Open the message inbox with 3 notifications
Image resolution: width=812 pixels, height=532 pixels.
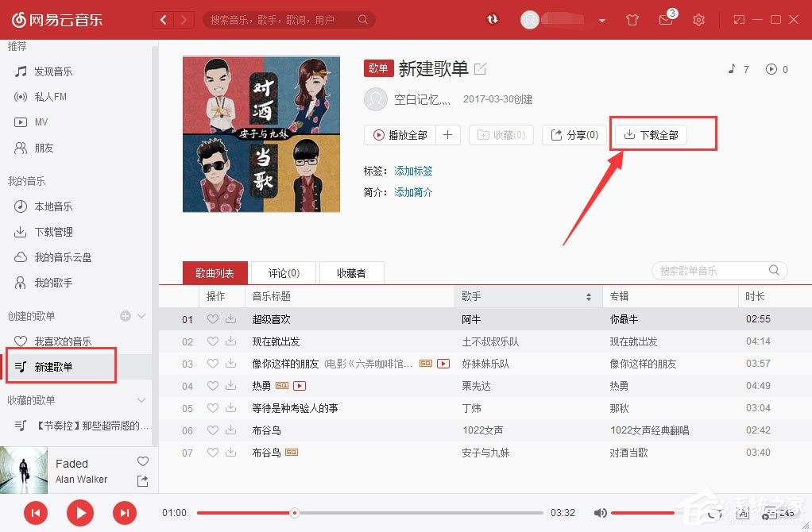click(x=666, y=20)
